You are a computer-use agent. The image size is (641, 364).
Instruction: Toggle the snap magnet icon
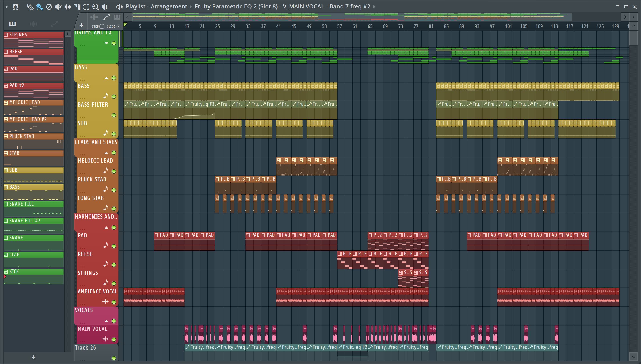point(16,6)
